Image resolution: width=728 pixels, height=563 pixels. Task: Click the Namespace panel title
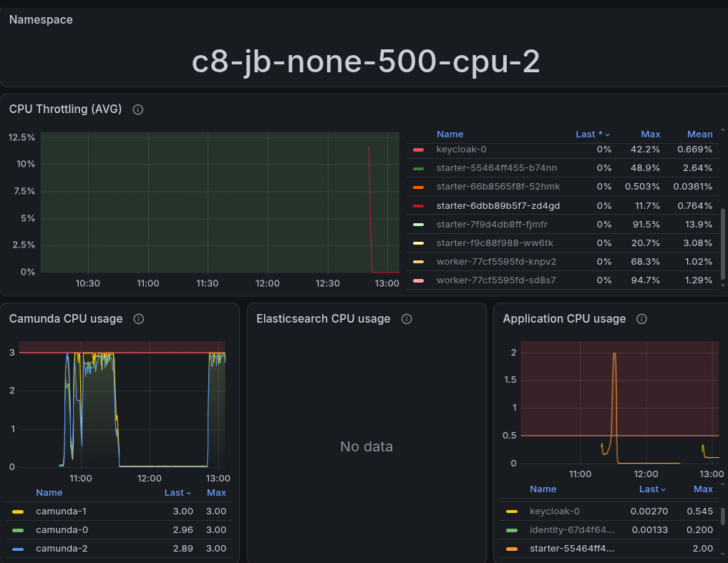[41, 19]
